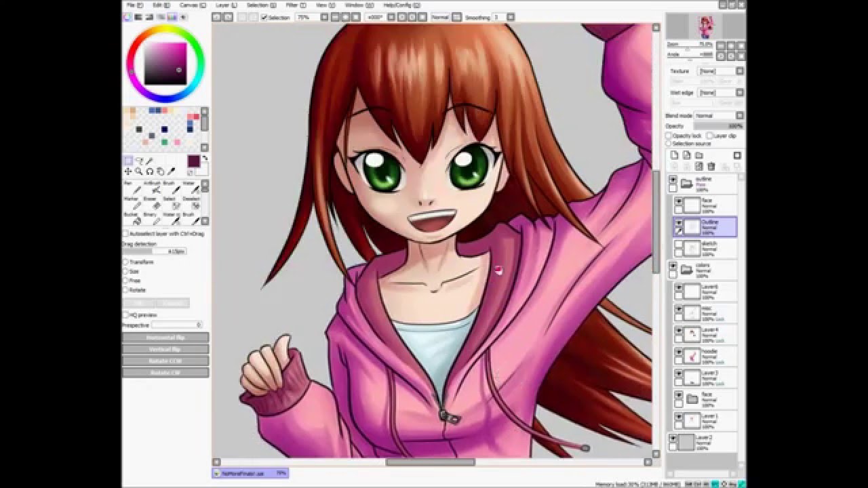Open the Smoothing value dropdown
The width and height of the screenshot is (868, 488).
click(x=511, y=17)
